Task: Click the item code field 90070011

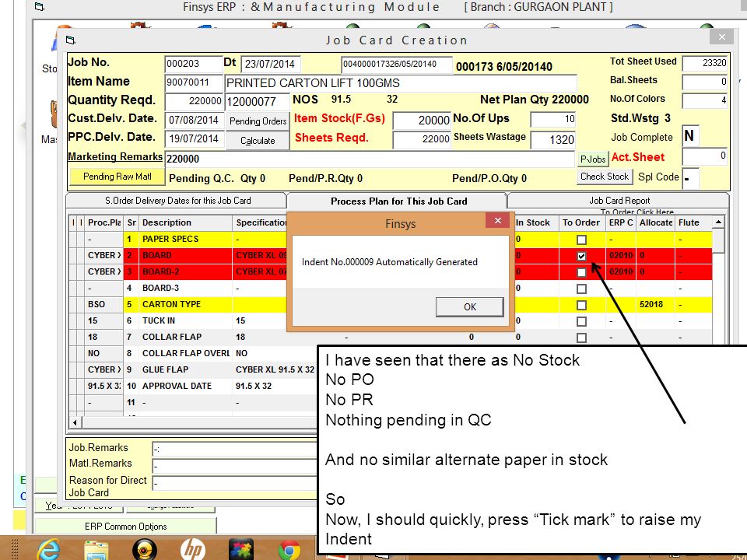Action: (194, 83)
